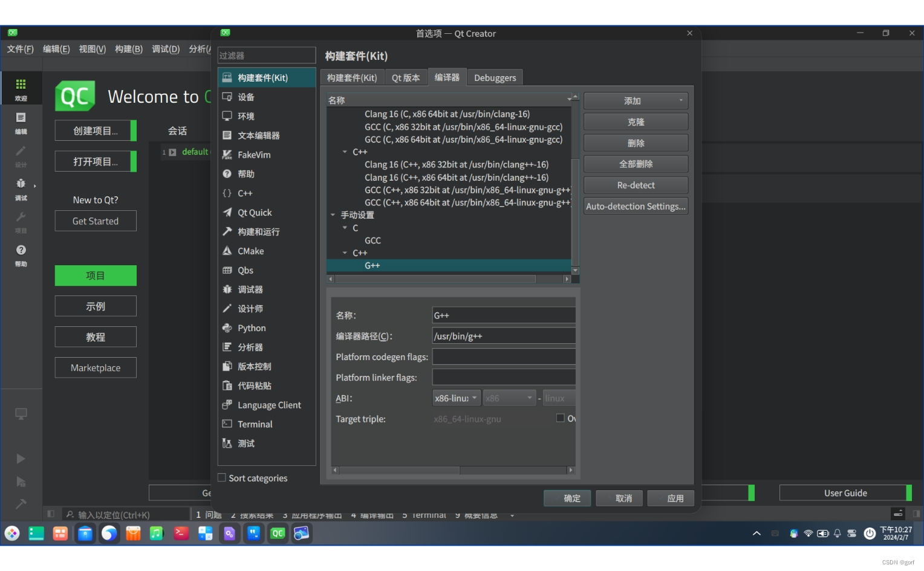The image size is (924, 571).
Task: Open 文件(F) menu in main window
Action: 20,49
